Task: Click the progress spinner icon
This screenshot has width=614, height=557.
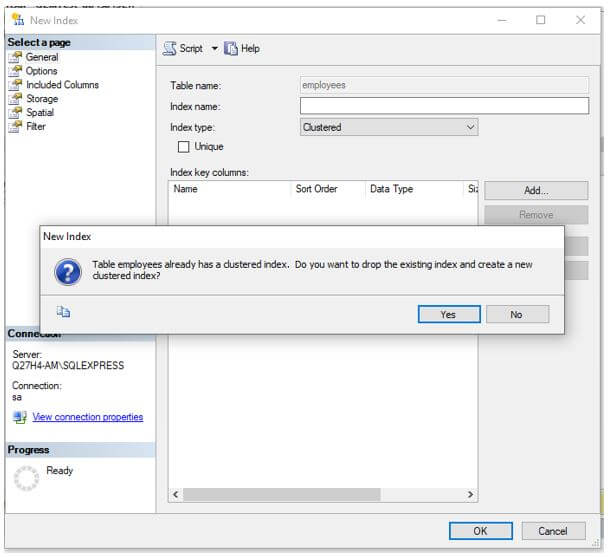Action: pos(26,478)
